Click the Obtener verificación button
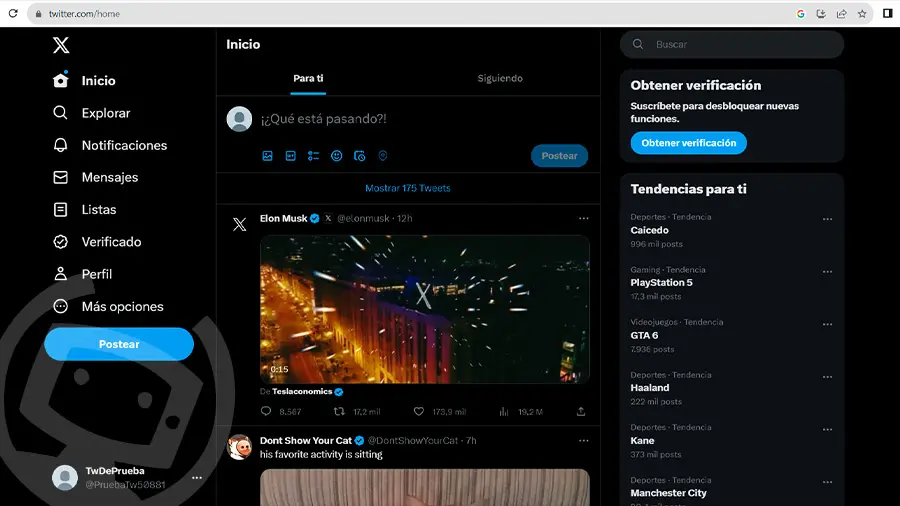The image size is (900, 506). click(x=688, y=143)
